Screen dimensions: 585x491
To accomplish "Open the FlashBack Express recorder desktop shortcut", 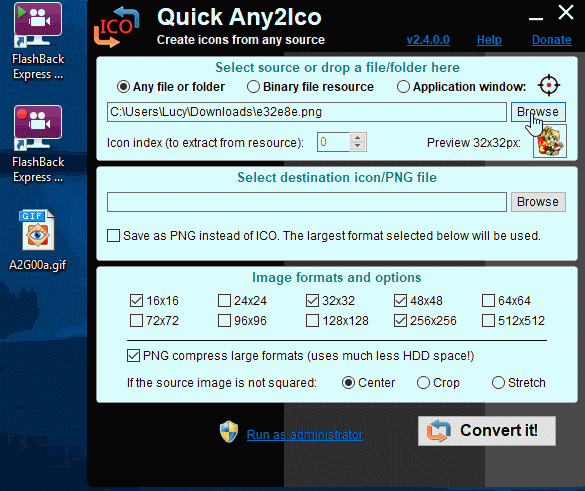I will pyautogui.click(x=38, y=144).
